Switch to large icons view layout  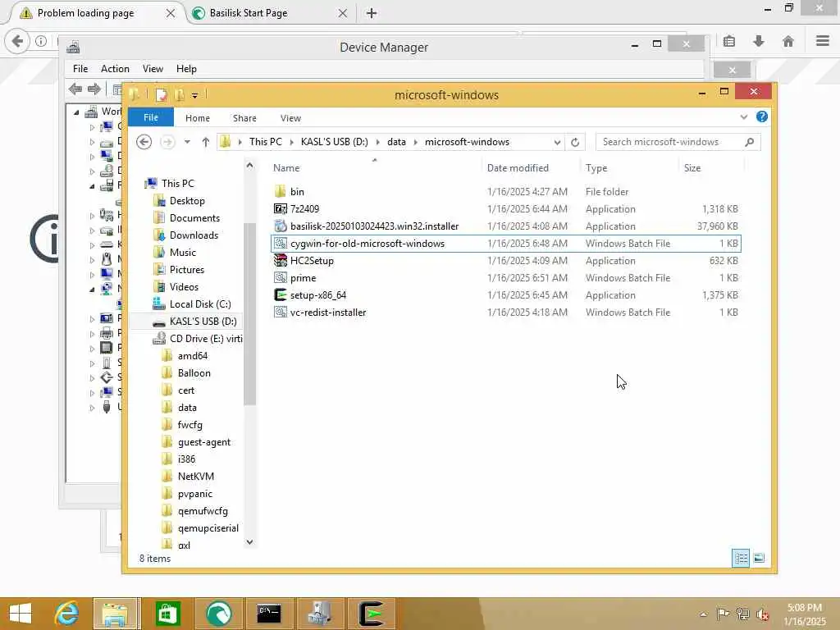pos(759,558)
